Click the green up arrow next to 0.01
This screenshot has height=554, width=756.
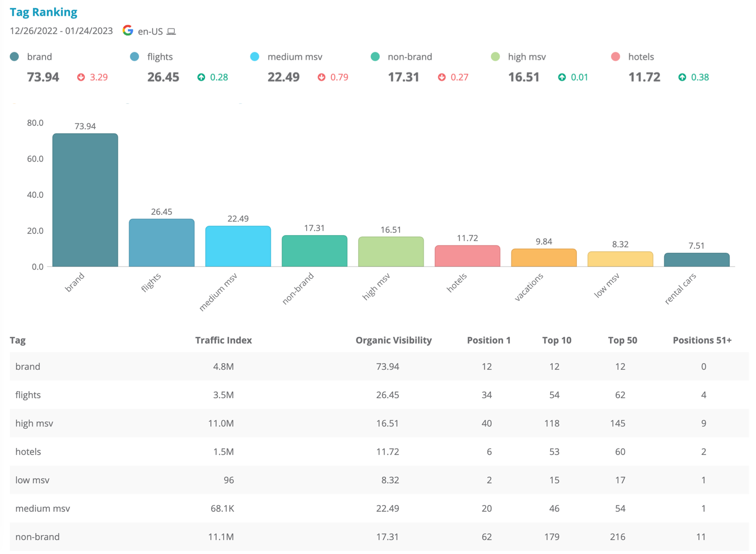(x=562, y=77)
